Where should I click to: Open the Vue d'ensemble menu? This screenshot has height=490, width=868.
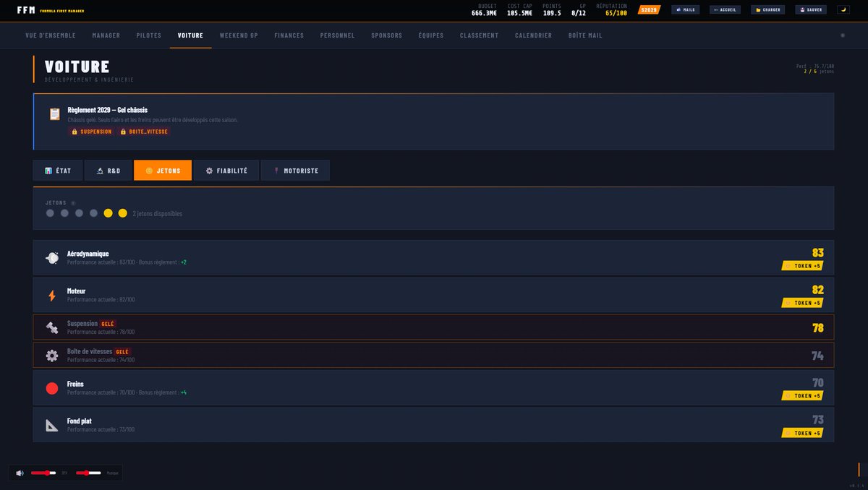tap(50, 35)
